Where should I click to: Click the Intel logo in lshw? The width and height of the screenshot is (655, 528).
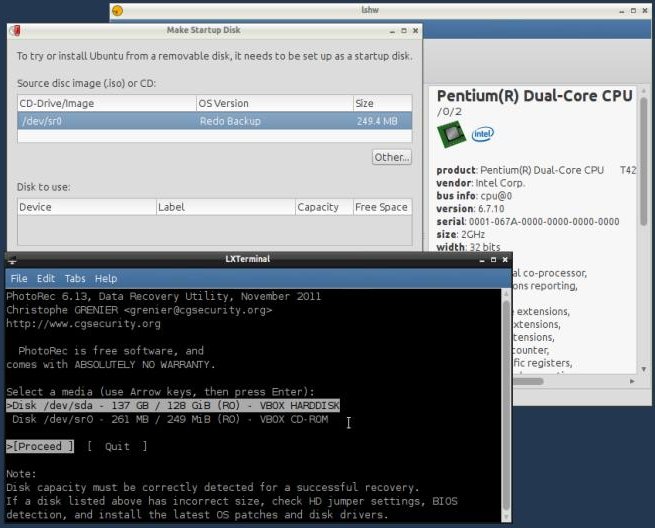click(x=482, y=134)
